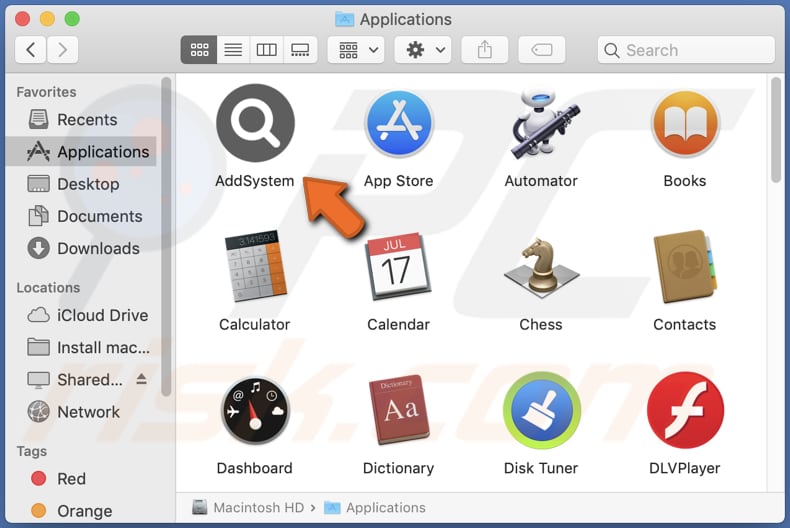Screen dimensions: 790x528
Task: Focus the Search field
Action: (x=686, y=50)
